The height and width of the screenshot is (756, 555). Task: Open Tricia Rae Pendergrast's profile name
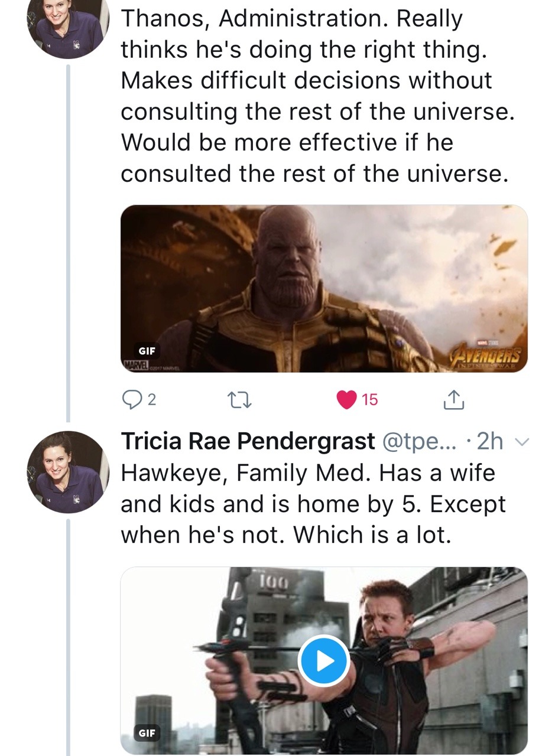point(248,441)
